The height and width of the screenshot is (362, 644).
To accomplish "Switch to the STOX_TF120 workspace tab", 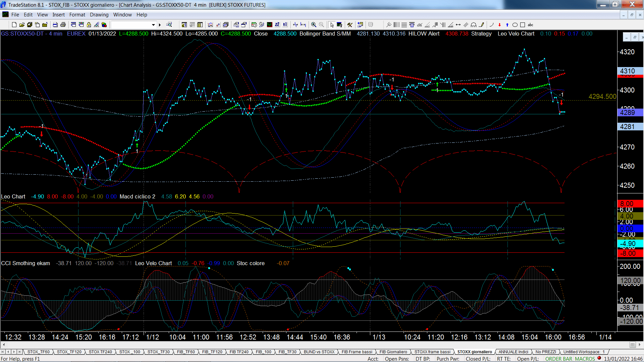I will (69, 352).
